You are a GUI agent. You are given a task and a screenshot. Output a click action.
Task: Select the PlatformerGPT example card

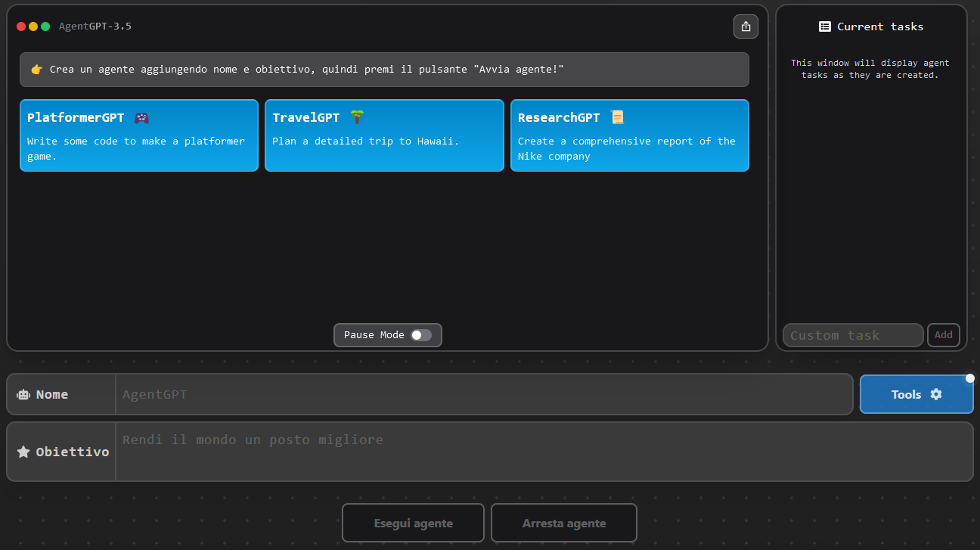point(139,136)
